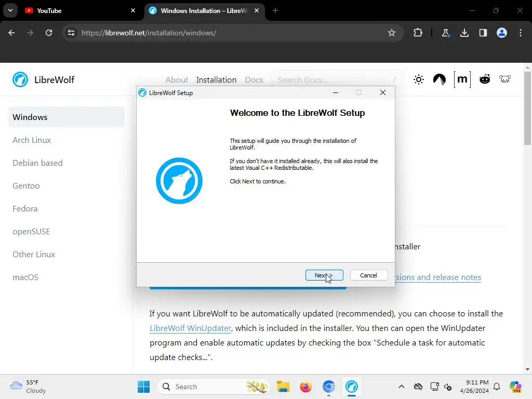Open LibreWolf Setup taskbar icon
This screenshot has width=532, height=399.
352,387
